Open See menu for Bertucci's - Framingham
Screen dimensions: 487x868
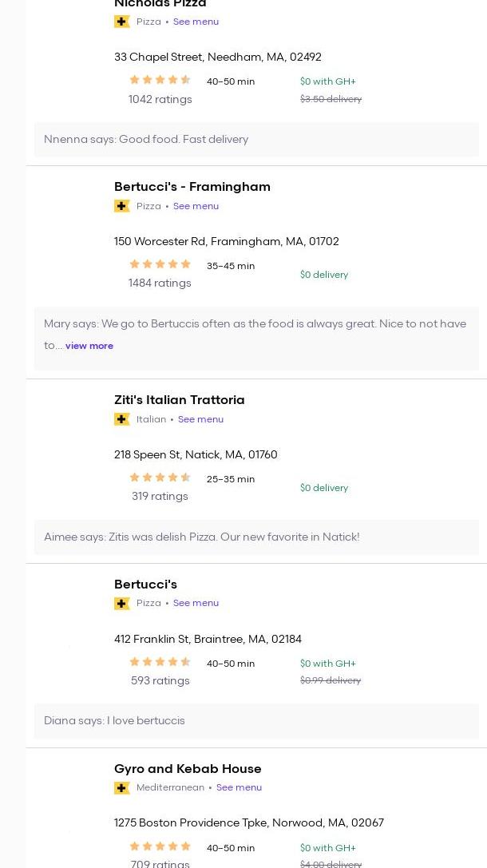(x=196, y=206)
